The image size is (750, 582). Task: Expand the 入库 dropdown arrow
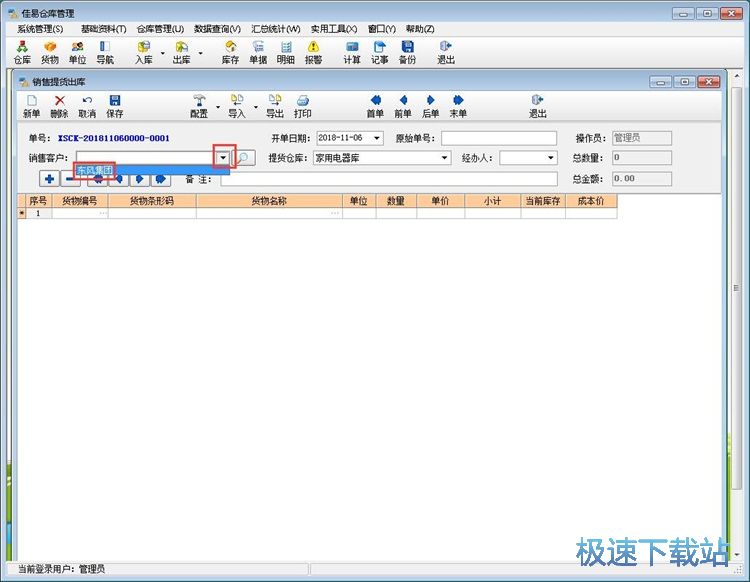[x=163, y=53]
